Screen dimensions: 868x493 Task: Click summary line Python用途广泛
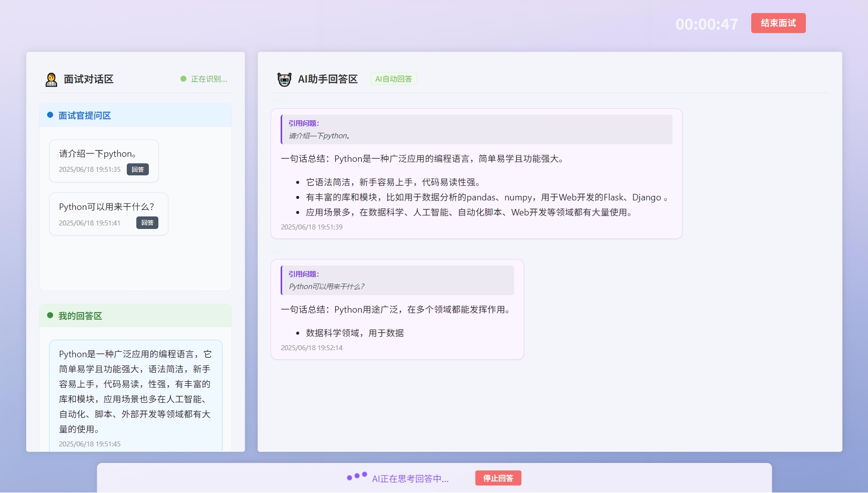click(x=397, y=310)
